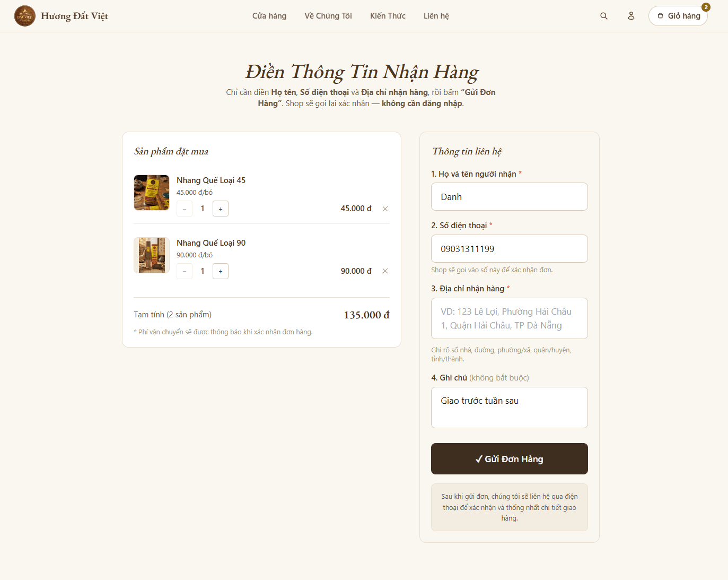
Task: Click the Địa chỉ nhận hàng field
Action: 510,318
